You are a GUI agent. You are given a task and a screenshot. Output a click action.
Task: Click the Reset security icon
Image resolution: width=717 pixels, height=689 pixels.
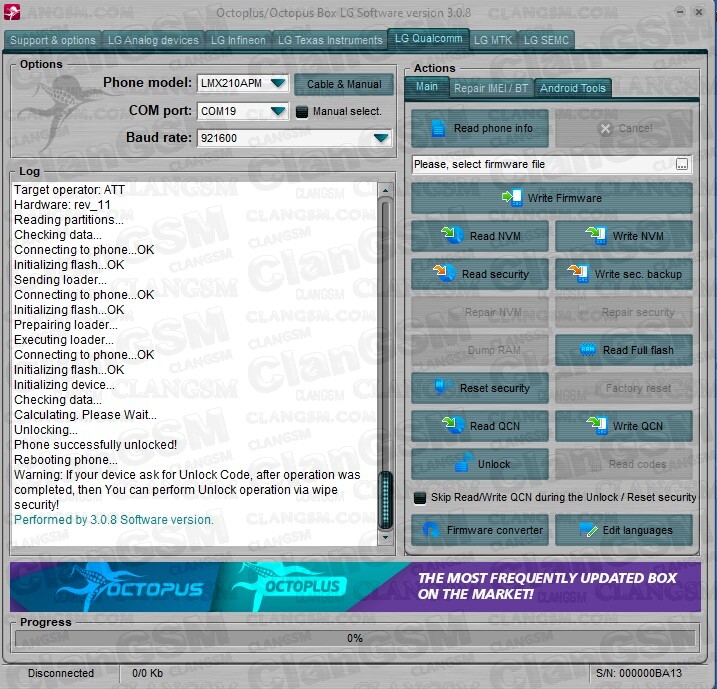pos(442,387)
